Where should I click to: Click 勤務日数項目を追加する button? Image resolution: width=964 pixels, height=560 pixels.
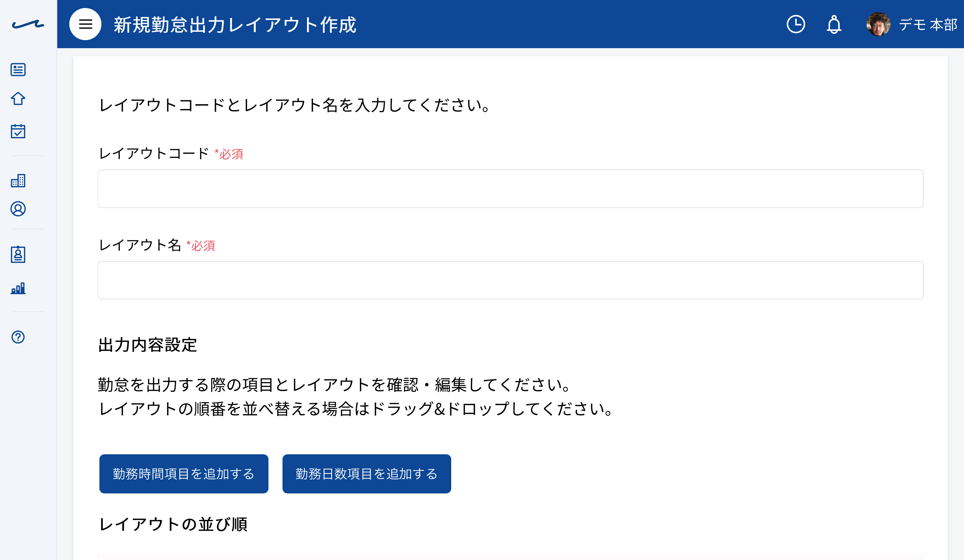pos(367,474)
